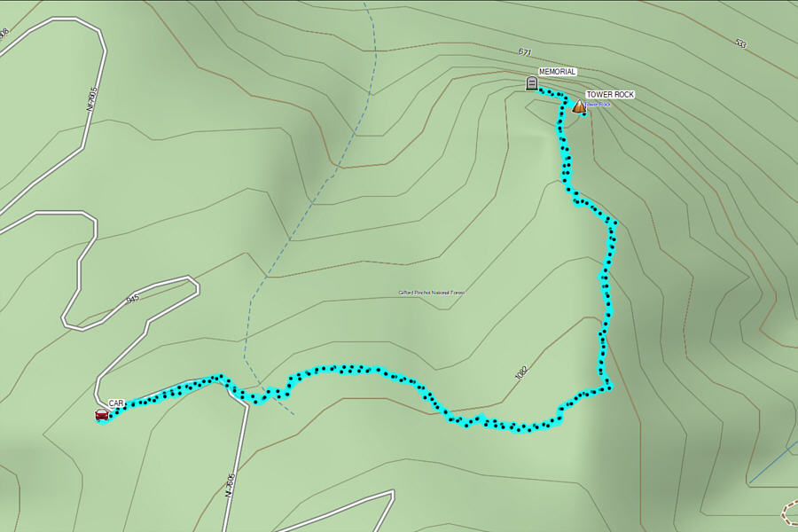The image size is (798, 532).
Task: Select the MEMORIAL waypoint label
Action: [x=558, y=72]
